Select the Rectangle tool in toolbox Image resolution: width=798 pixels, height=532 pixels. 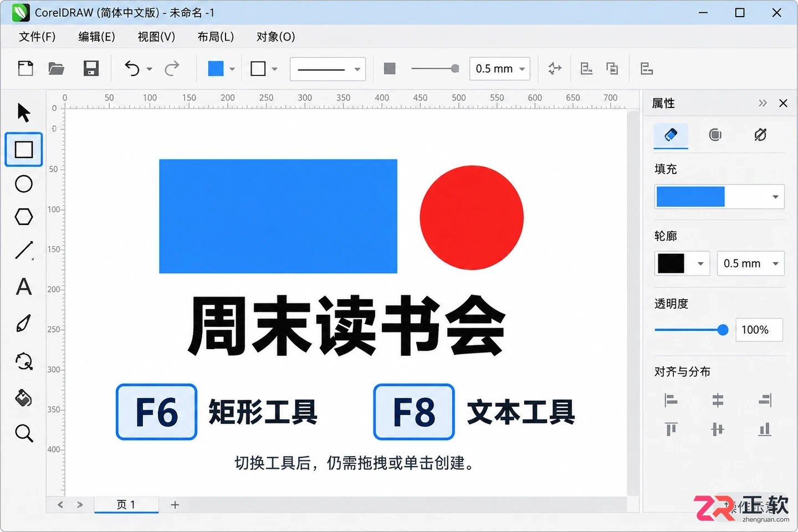point(24,150)
